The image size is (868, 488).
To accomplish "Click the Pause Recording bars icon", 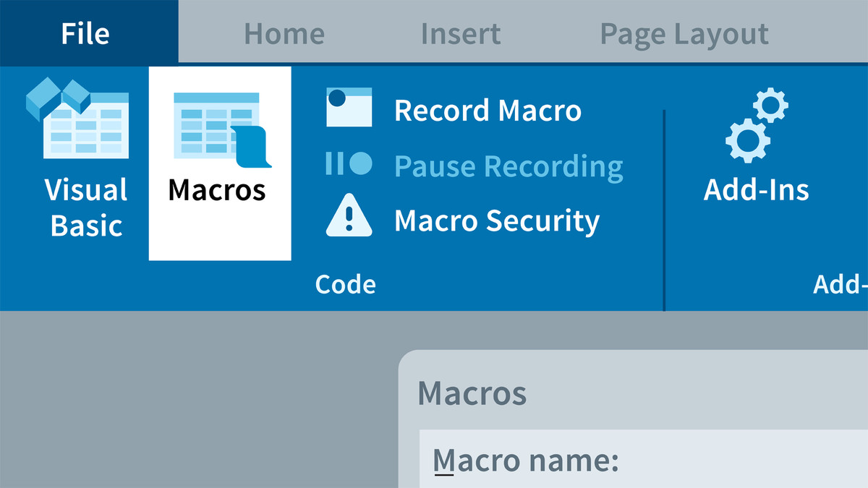I will click(x=349, y=164).
